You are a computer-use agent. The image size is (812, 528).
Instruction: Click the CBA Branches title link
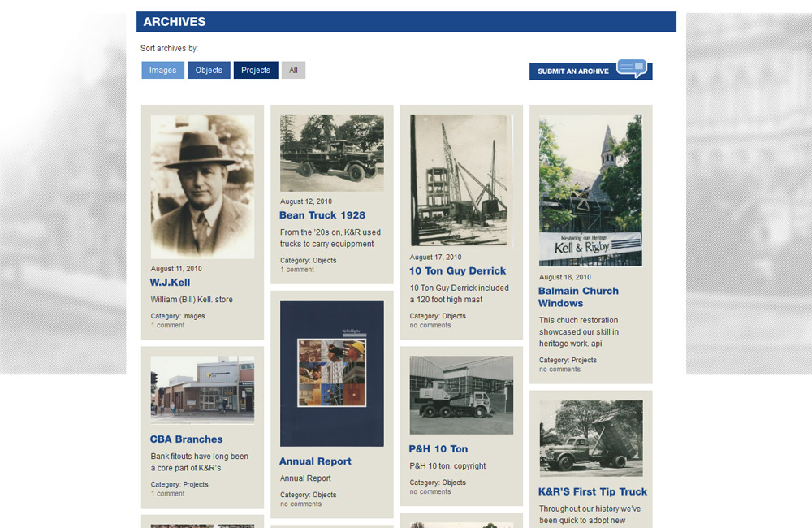coord(186,439)
